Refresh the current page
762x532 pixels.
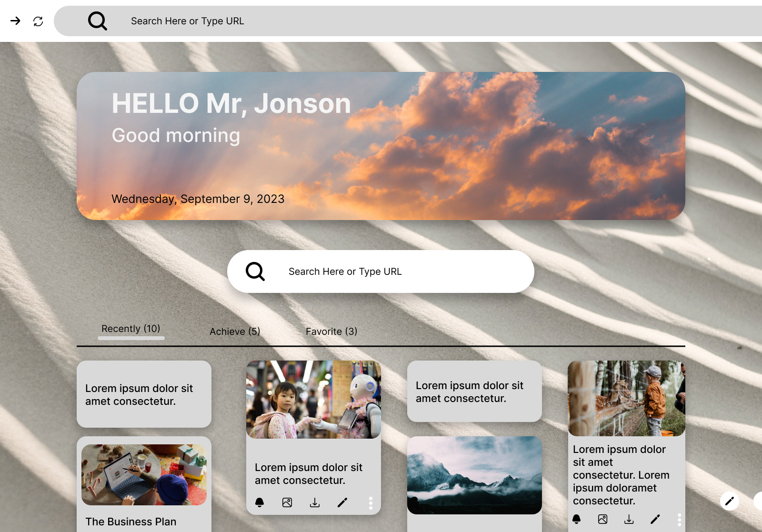coord(38,21)
